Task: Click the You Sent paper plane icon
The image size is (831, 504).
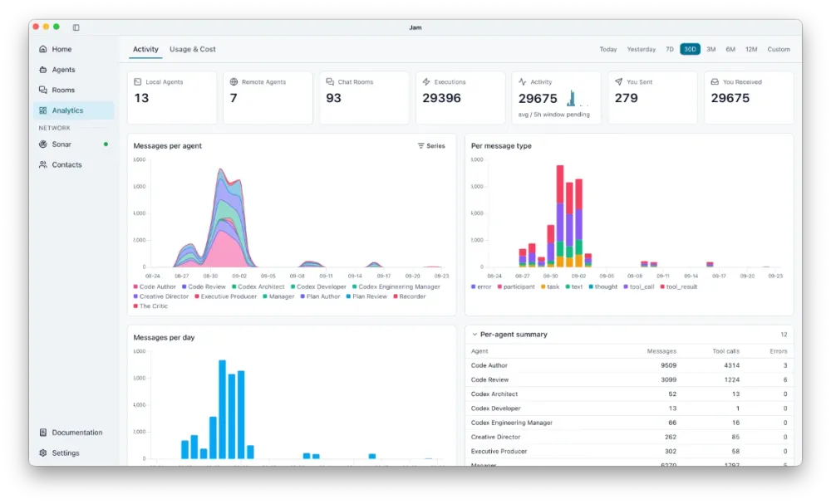Action: click(618, 82)
